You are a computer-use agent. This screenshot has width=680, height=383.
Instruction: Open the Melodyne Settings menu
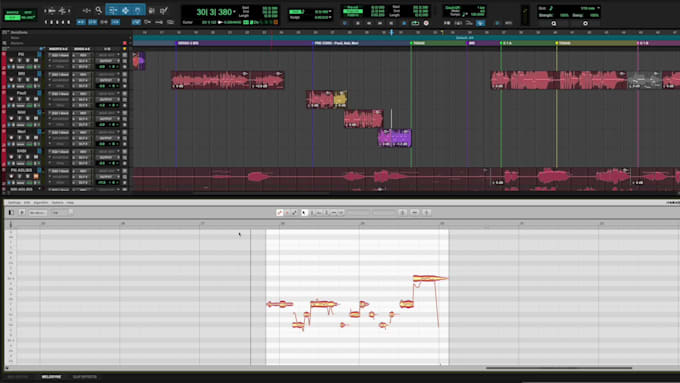(x=14, y=203)
